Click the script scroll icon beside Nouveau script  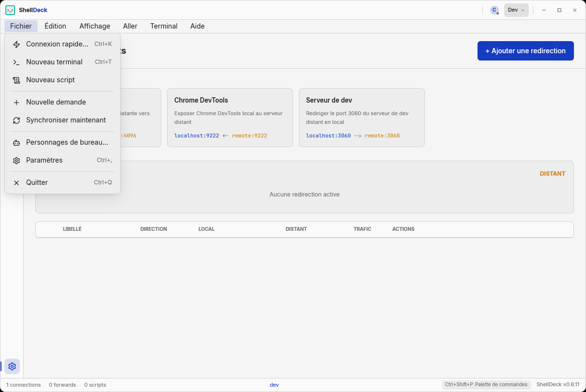coord(16,80)
